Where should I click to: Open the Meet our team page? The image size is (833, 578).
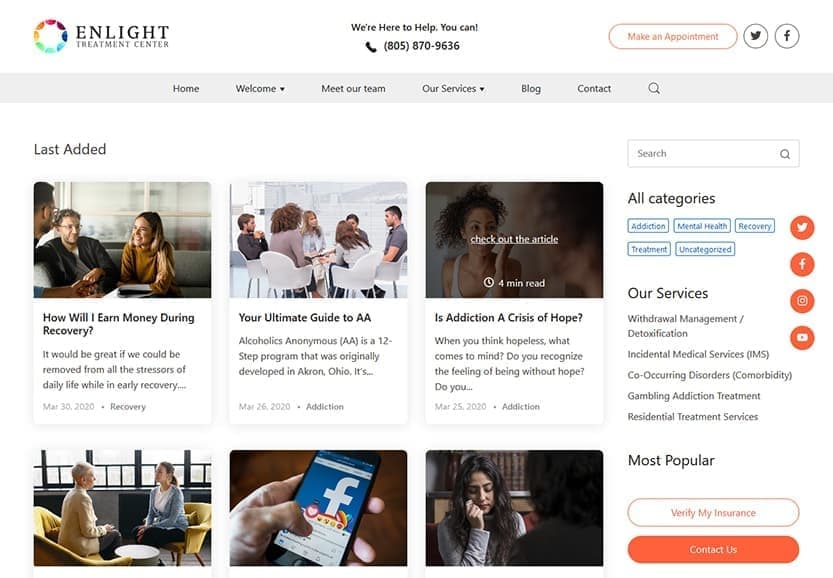click(353, 89)
